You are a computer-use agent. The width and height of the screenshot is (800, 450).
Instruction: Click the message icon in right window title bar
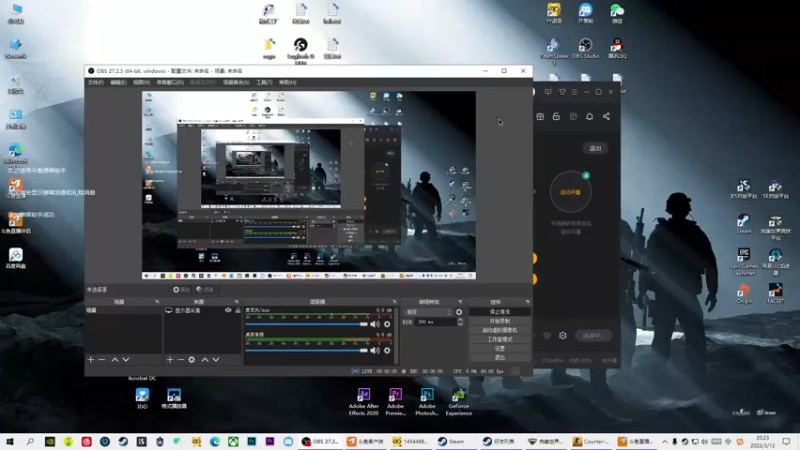(x=548, y=92)
